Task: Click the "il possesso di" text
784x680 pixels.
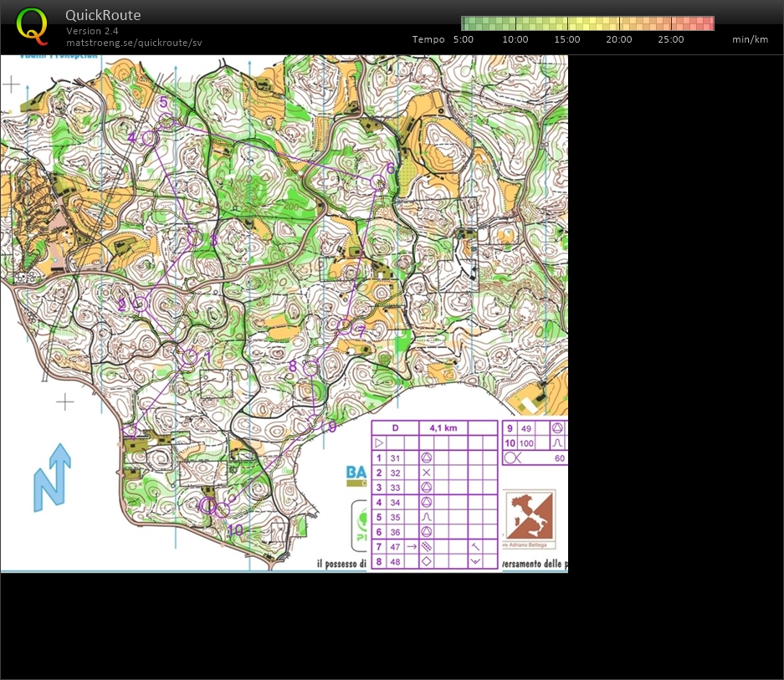Action: tap(341, 564)
